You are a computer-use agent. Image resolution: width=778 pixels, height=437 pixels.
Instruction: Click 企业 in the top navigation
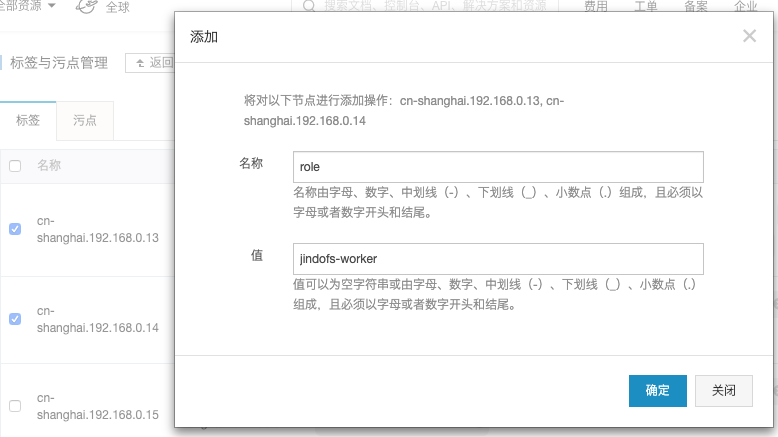coord(746,7)
